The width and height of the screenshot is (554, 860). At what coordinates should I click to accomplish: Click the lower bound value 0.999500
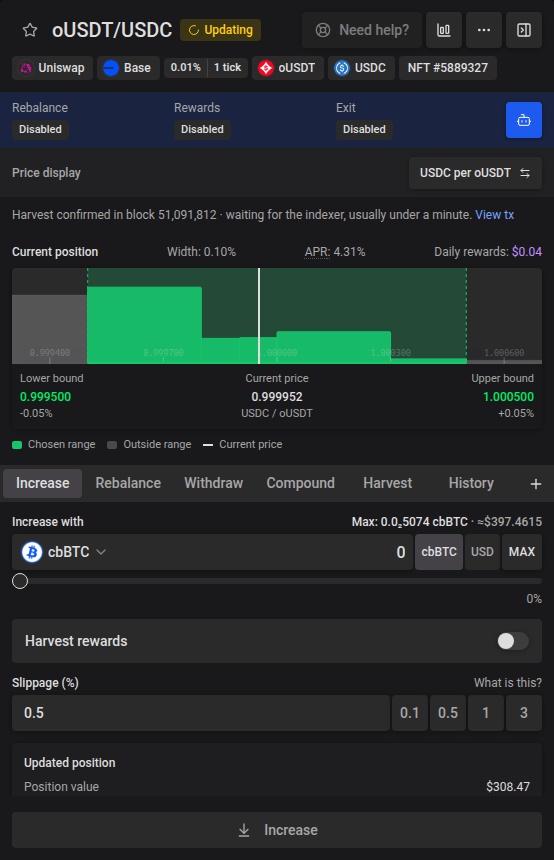pyautogui.click(x=46, y=397)
